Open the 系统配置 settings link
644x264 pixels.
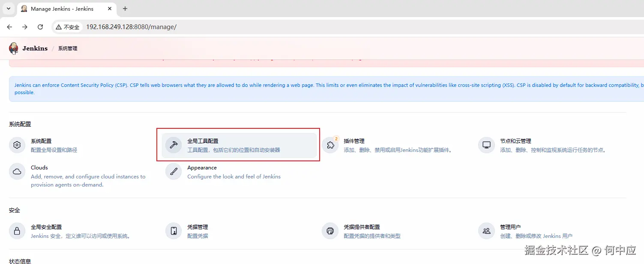click(x=41, y=141)
